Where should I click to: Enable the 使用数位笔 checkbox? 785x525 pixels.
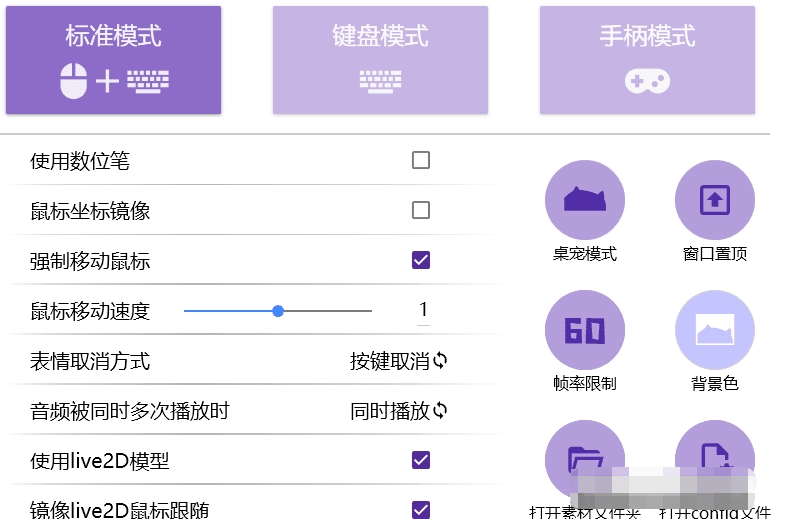421,160
